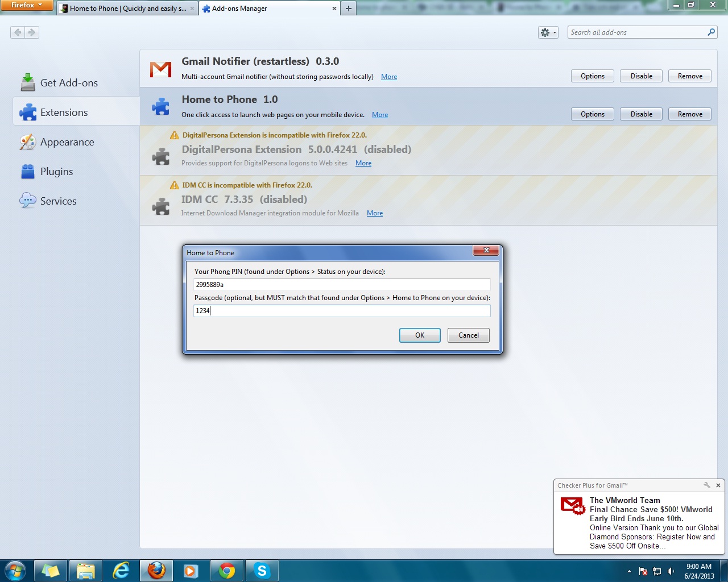The image size is (728, 582).
Task: Open the volume speaker tray icon
Action: point(671,571)
